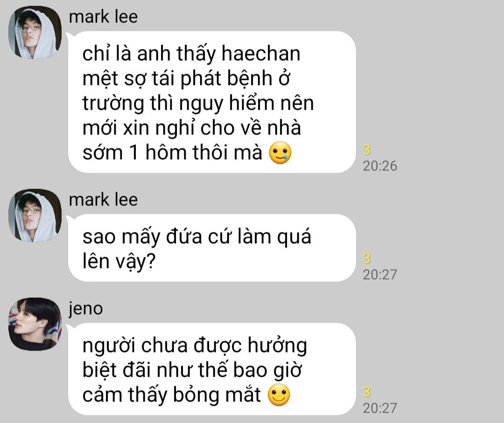This screenshot has width=504, height=423.
Task: Tap the sender name 'jeno'
Action: point(85,309)
